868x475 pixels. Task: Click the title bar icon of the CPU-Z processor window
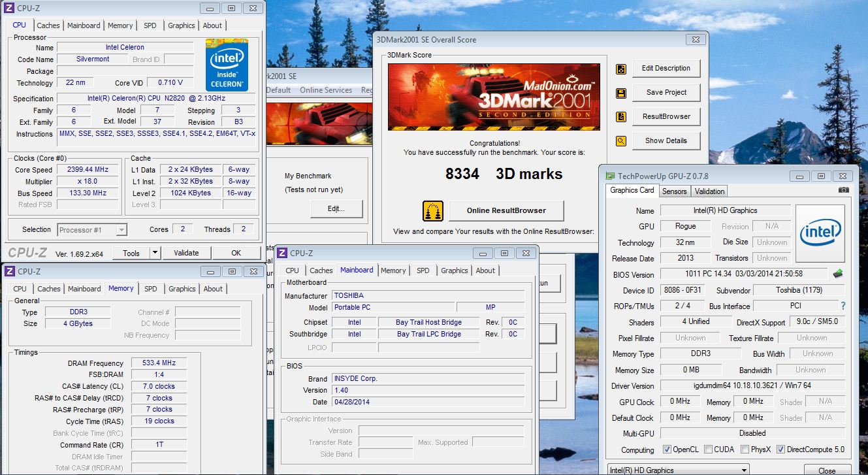pyautogui.click(x=9, y=8)
